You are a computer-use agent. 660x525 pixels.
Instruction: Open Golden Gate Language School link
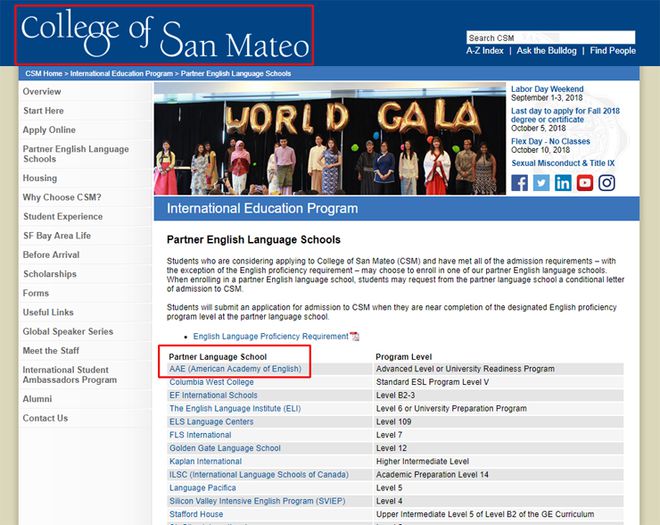coord(225,448)
